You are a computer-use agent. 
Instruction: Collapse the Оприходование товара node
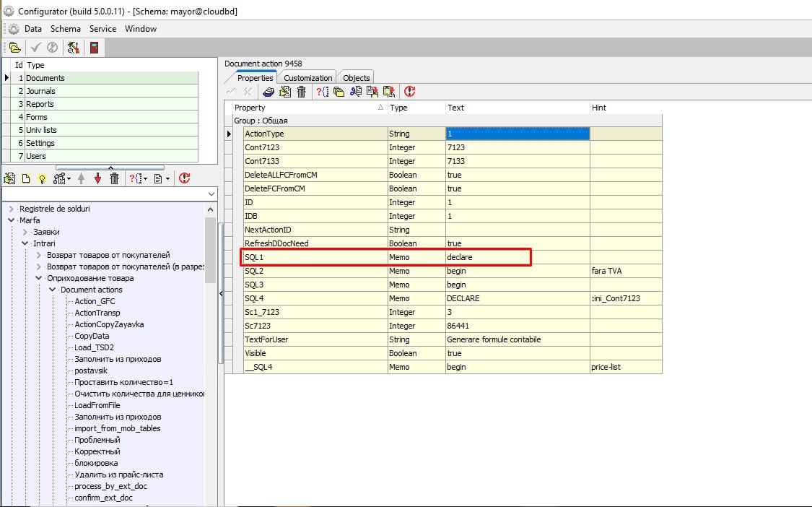pos(39,278)
